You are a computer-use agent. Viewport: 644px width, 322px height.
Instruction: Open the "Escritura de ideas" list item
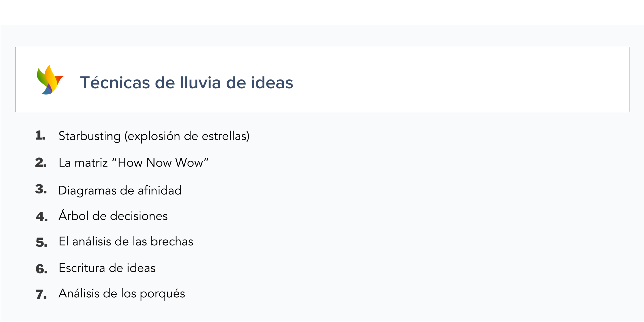pyautogui.click(x=107, y=268)
